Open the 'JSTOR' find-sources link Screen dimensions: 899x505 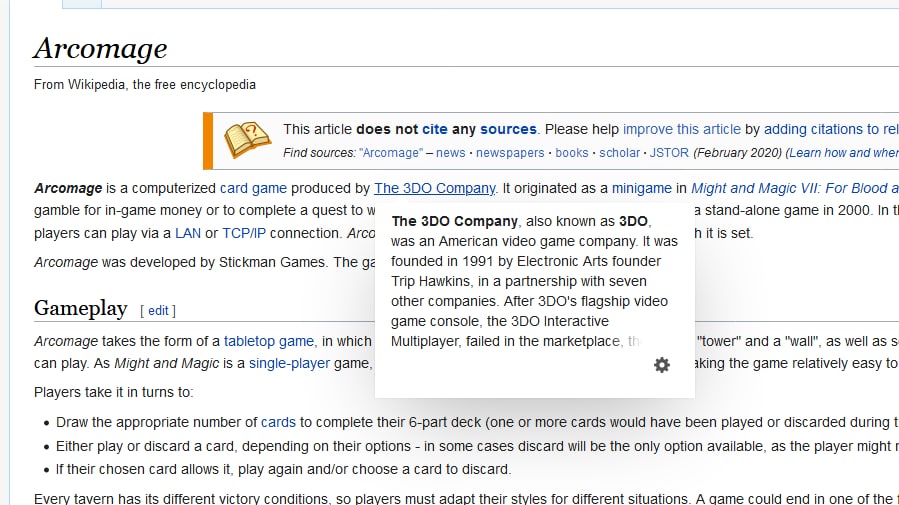669,153
